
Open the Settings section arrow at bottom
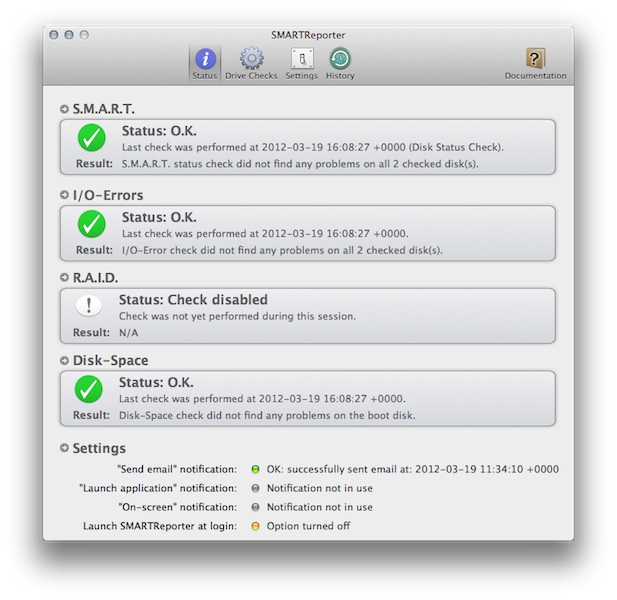pyautogui.click(x=64, y=448)
